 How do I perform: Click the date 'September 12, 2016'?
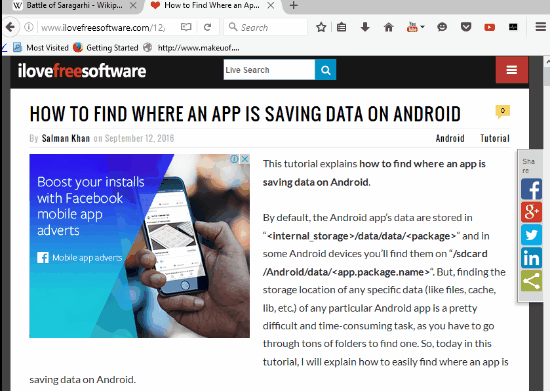pyautogui.click(x=139, y=139)
